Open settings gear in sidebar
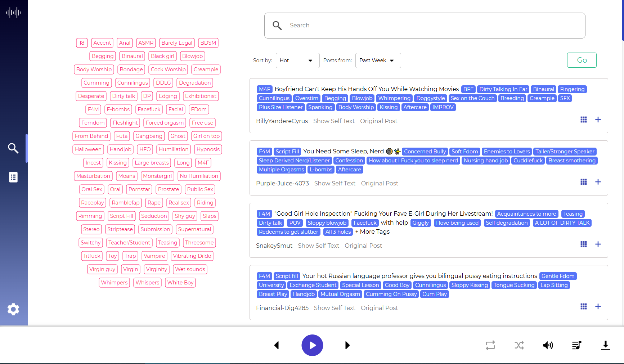 [13, 309]
